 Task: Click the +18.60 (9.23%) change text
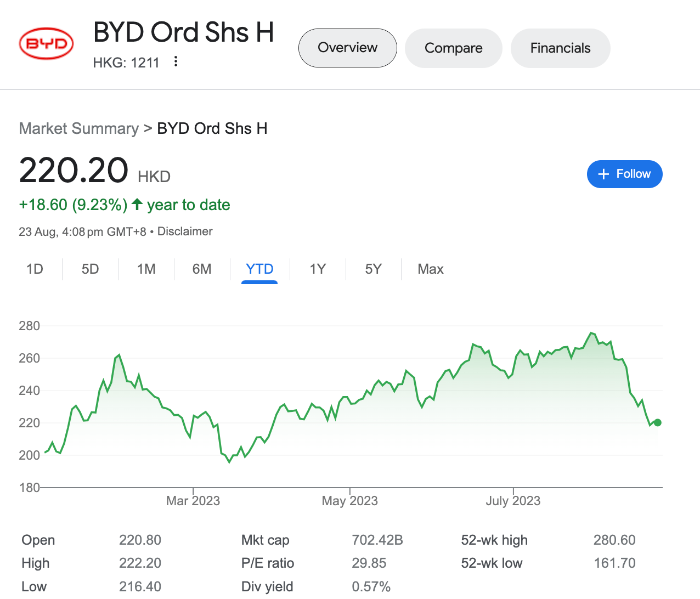73,205
